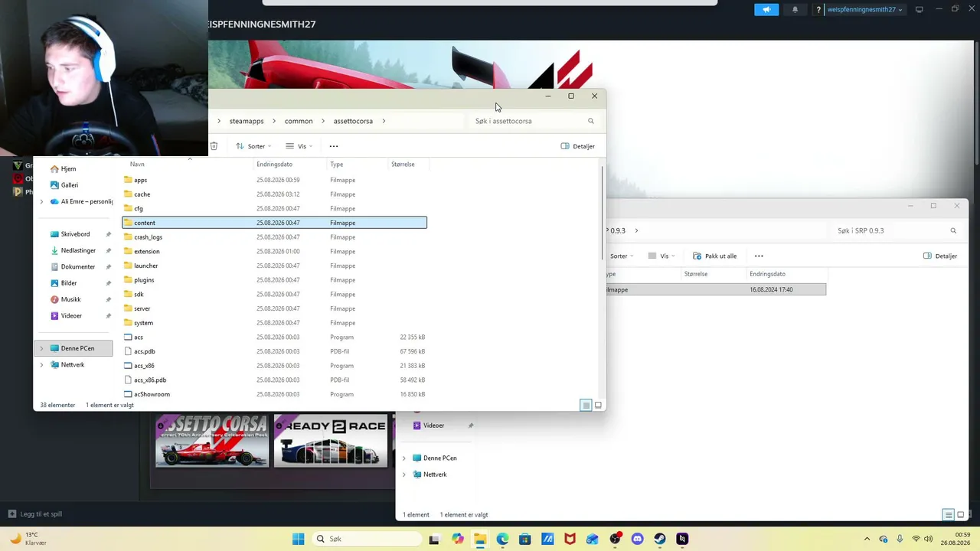Open Vis dropdown in SRP 0.9.3 window
Screen dimensions: 980x551
point(662,256)
